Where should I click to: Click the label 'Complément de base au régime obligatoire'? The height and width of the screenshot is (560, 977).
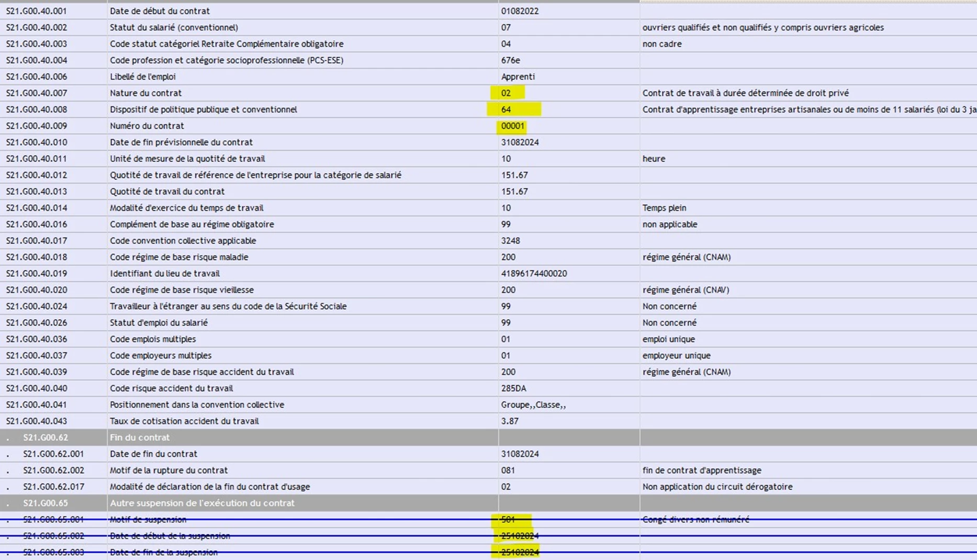coord(192,224)
